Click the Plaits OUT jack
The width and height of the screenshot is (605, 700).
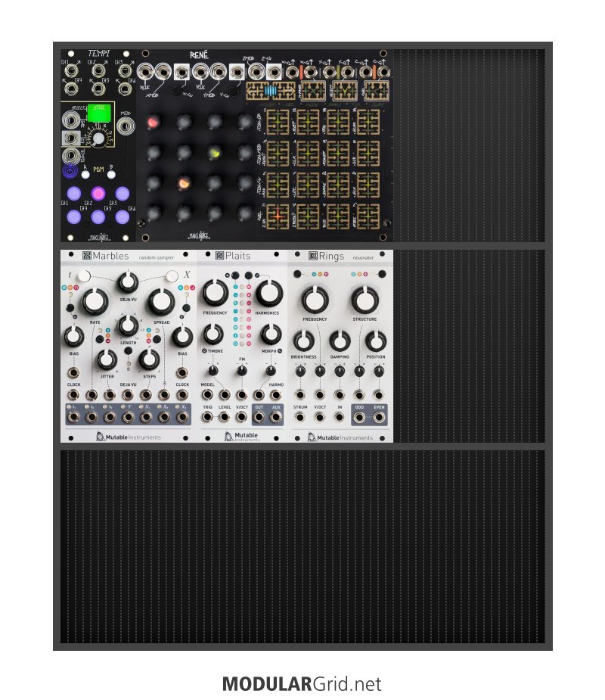point(259,418)
